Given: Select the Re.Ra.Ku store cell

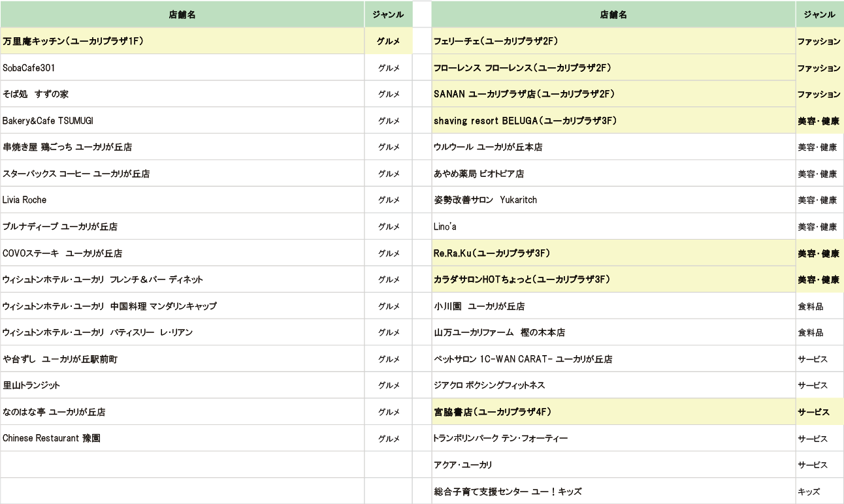Looking at the screenshot, I should tap(613, 253).
